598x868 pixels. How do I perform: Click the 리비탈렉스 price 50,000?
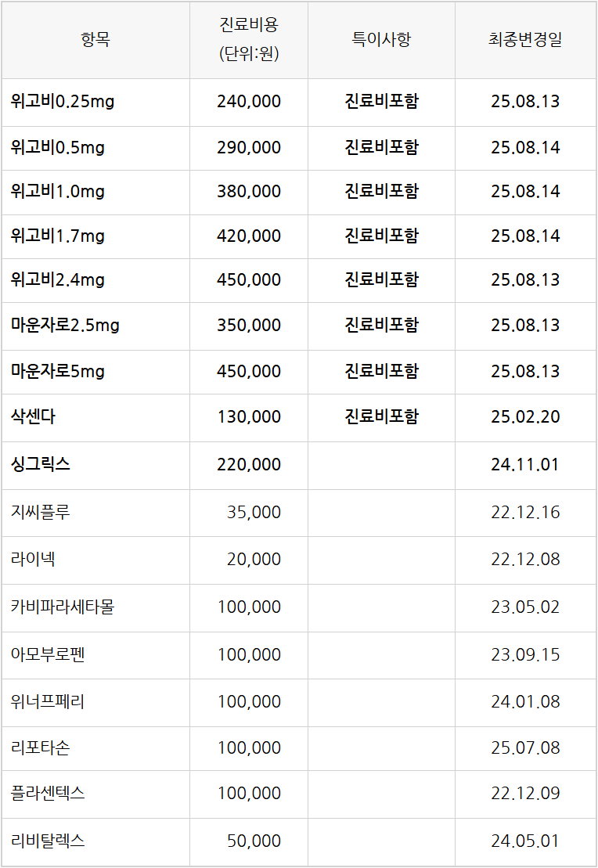click(254, 841)
